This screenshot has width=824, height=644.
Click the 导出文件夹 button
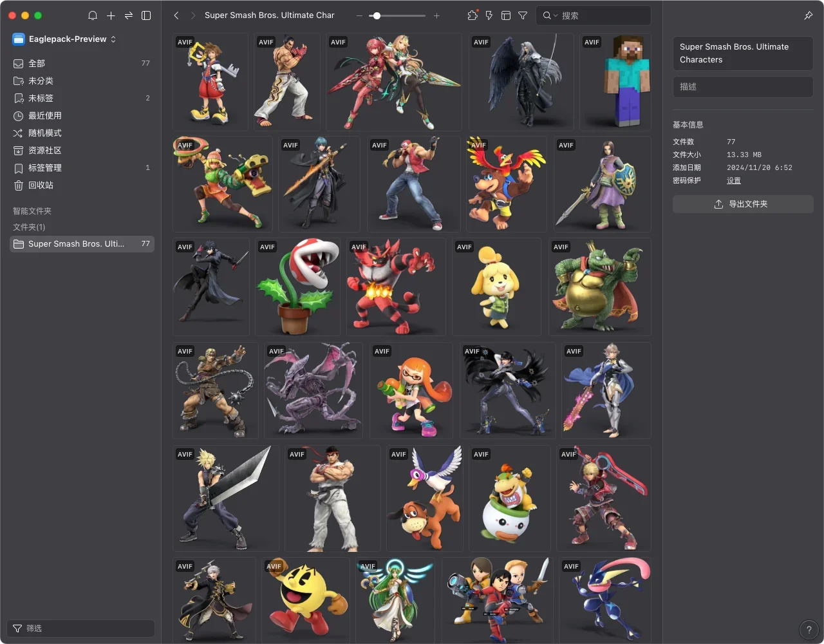[743, 204]
